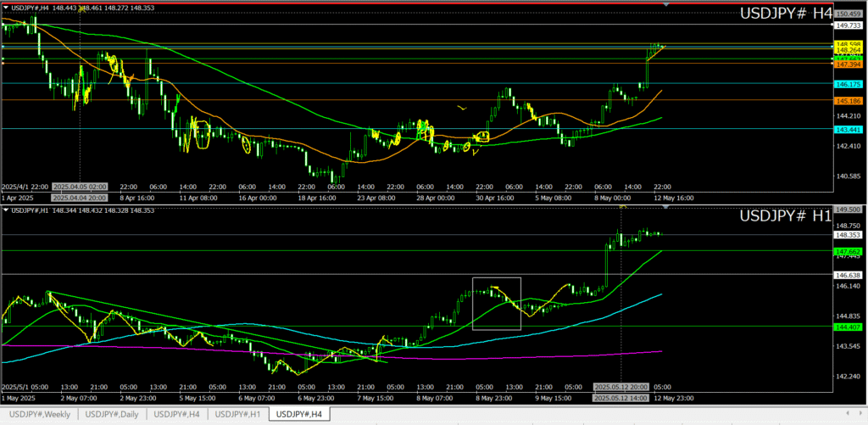Click the 148.353 current price label

coord(849,235)
